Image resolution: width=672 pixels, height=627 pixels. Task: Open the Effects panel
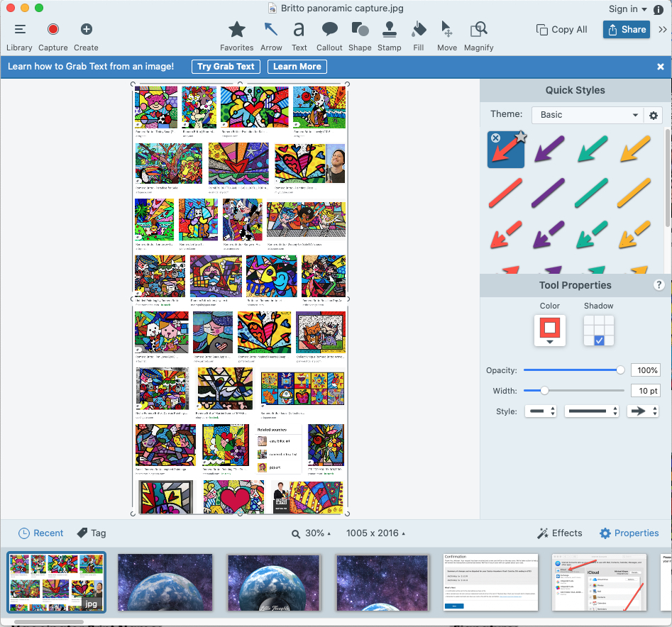560,533
